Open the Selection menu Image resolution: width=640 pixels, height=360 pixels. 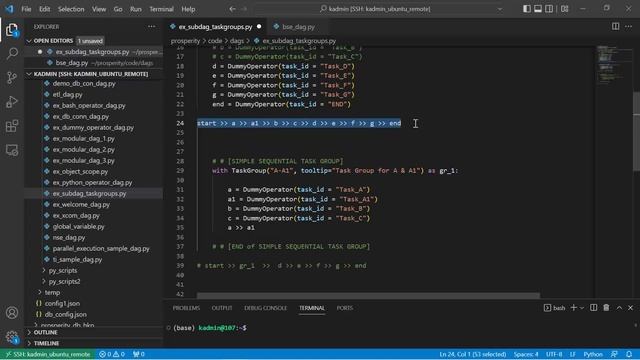pos(71,9)
